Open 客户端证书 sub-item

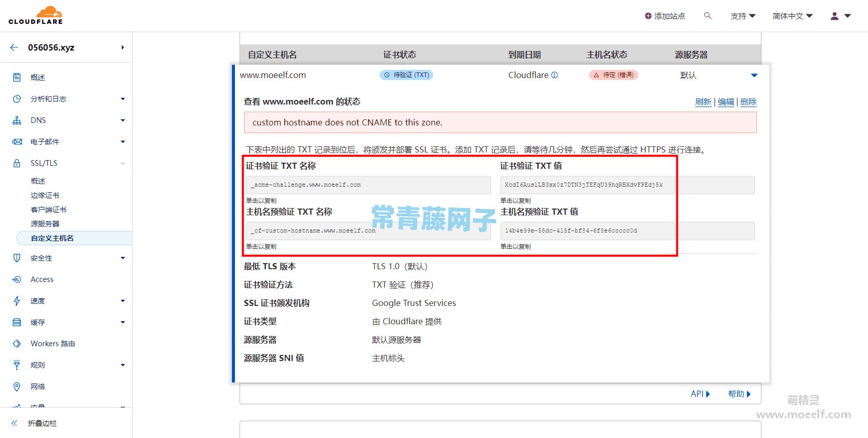[48, 210]
